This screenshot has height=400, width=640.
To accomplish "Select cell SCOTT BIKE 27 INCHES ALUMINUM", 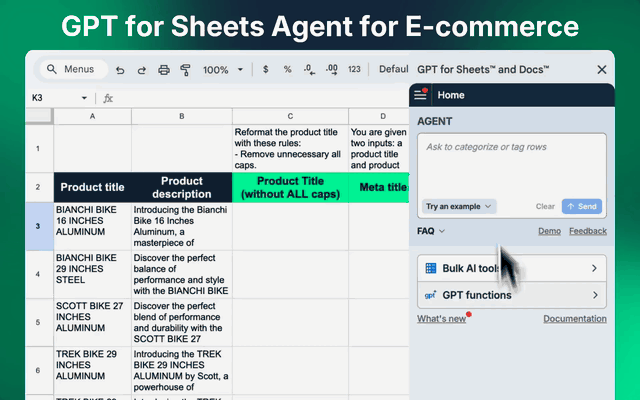I will point(93,322).
